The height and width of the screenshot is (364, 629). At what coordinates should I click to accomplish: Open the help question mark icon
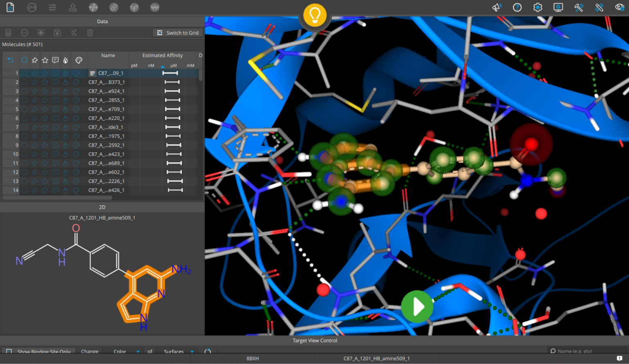point(517,7)
